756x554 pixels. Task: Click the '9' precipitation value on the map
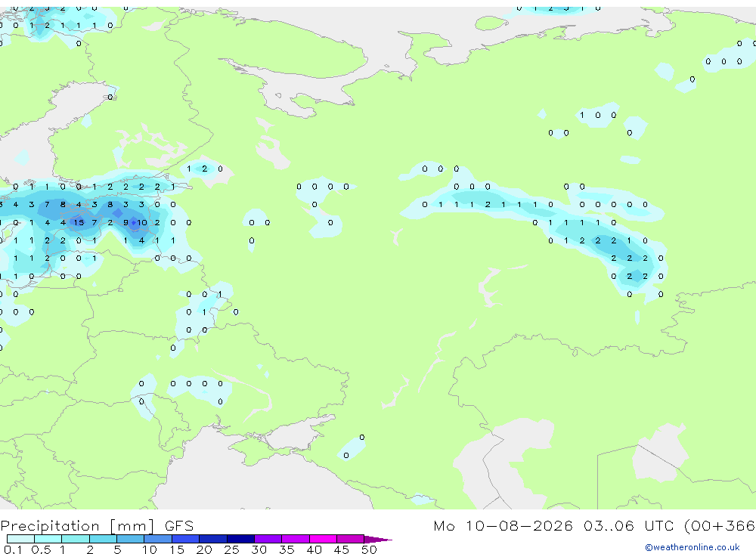point(125,222)
